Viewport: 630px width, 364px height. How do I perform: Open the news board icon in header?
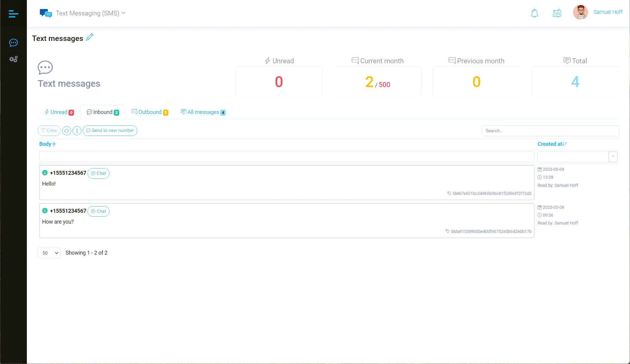click(x=557, y=13)
